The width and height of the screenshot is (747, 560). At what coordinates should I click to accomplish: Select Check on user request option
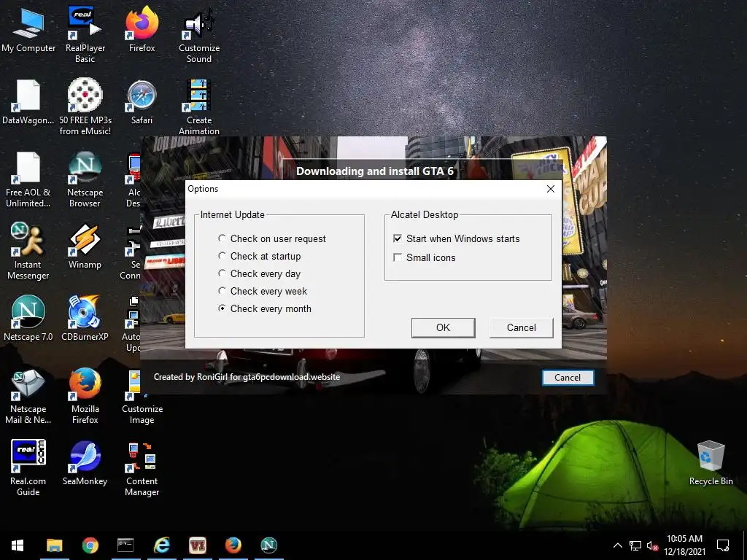[272, 238]
